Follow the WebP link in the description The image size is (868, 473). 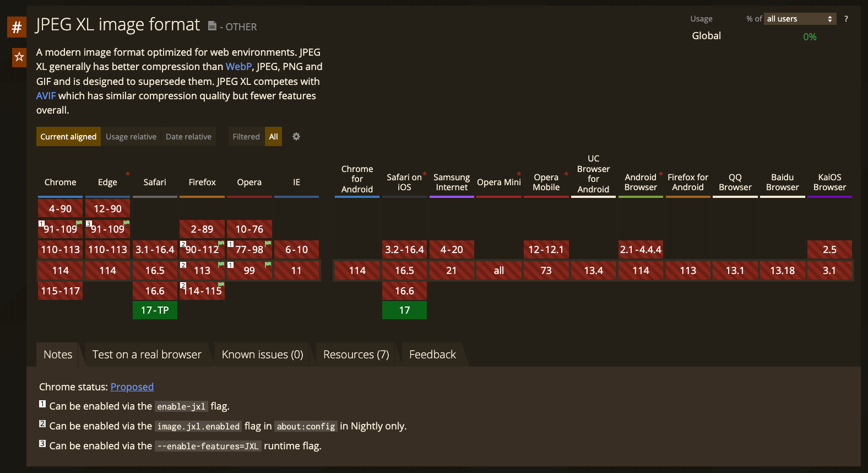238,67
